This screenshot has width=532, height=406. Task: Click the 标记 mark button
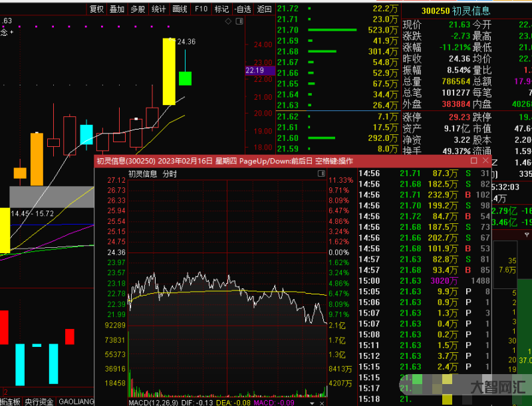pos(221,9)
